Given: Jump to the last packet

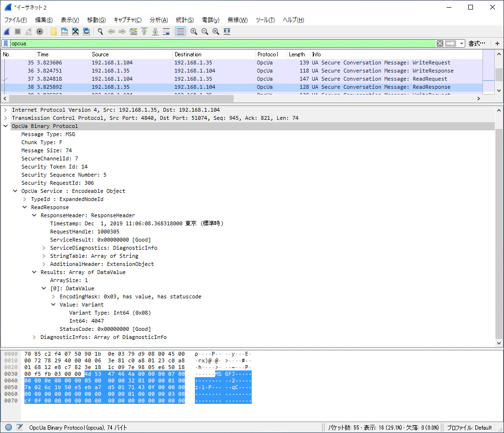Looking at the screenshot, I should click(x=155, y=32).
